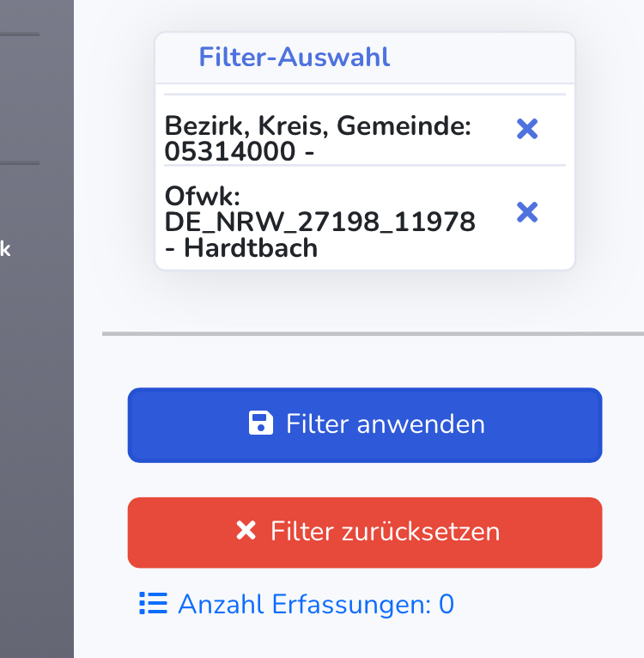Click the Filter anwenden button
Screen dimensions: 644x658
pyautogui.click(x=365, y=425)
